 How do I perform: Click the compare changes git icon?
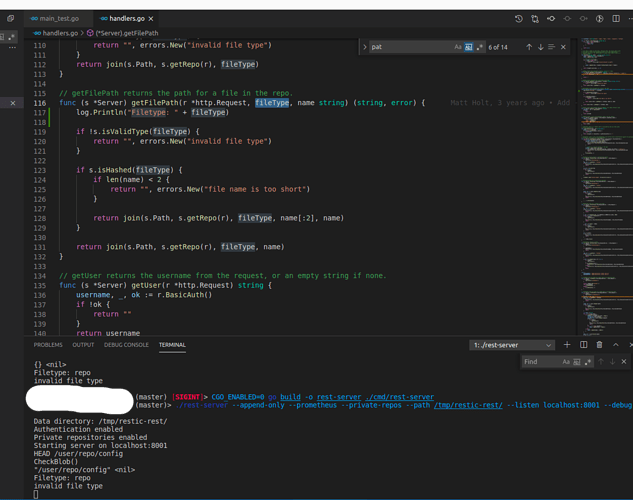[x=535, y=19]
